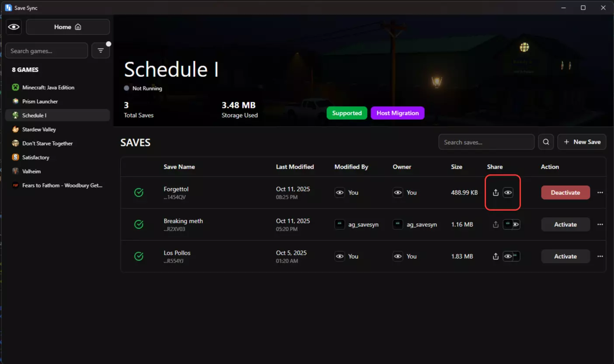Click the Modified By avatar for Los Pollos
The width and height of the screenshot is (614, 364).
[340, 257]
